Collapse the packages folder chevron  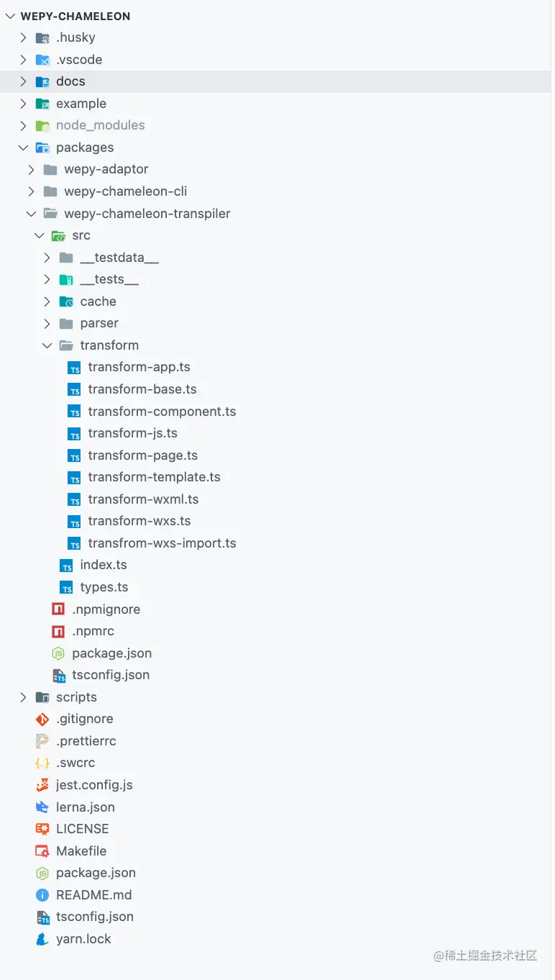[23, 148]
